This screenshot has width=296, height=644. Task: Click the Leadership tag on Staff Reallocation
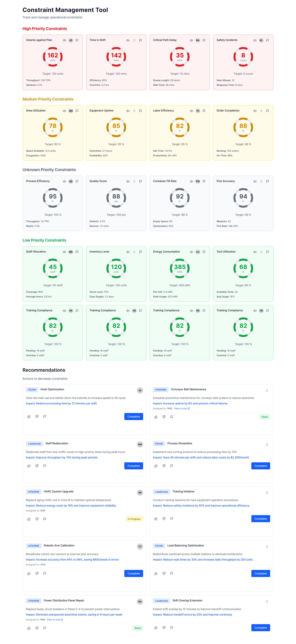click(34, 444)
